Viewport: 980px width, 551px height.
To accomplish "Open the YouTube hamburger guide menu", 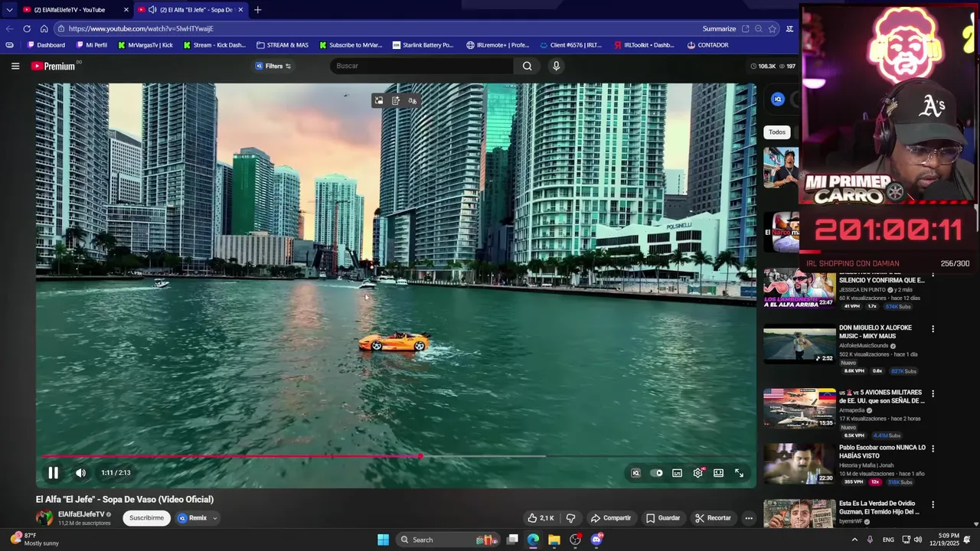I will 15,66.
